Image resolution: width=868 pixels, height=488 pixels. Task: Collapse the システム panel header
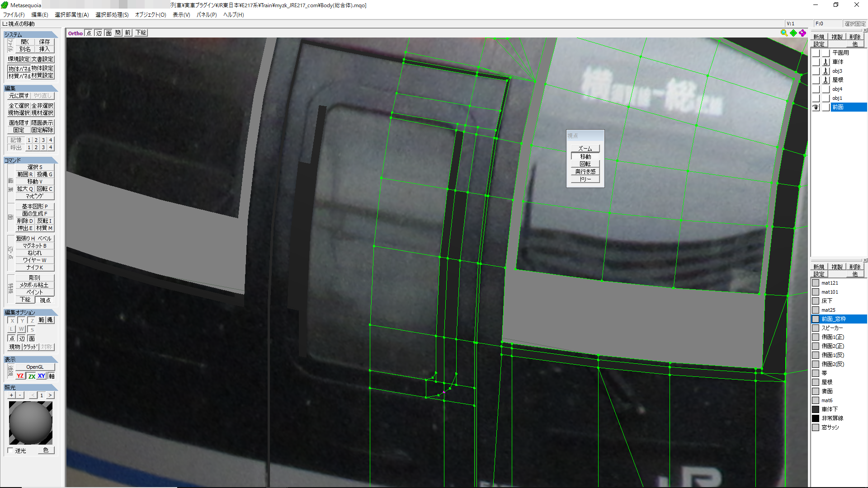coord(31,34)
